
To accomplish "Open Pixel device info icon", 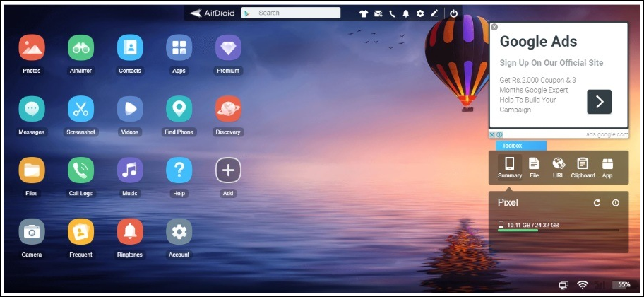I will pyautogui.click(x=615, y=203).
